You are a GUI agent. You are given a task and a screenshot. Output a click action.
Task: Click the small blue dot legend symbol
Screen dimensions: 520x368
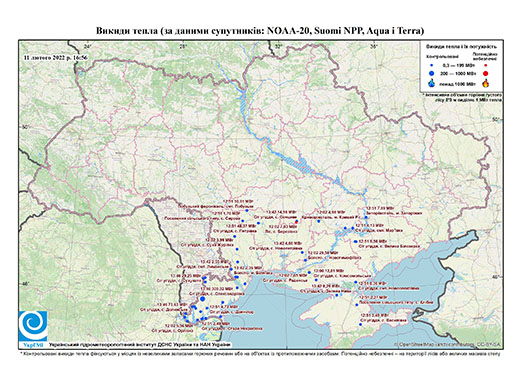[x=432, y=65]
